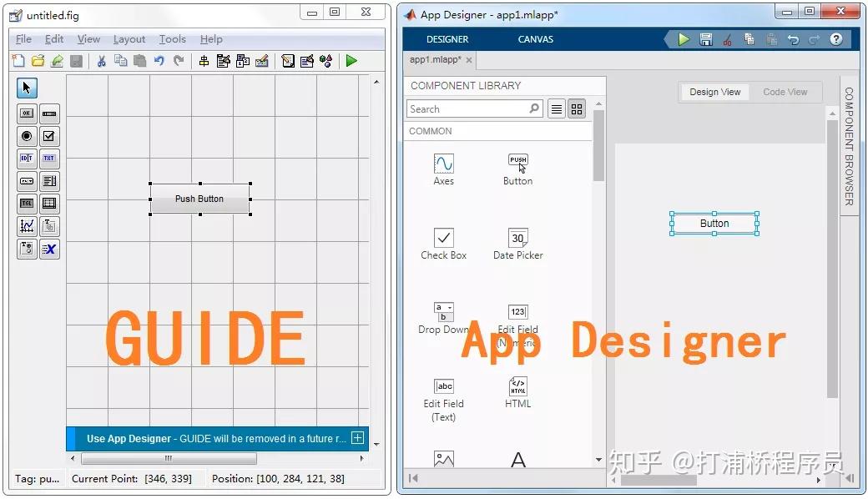Select the Check Box component in library
868x499 pixels.
pyautogui.click(x=443, y=242)
